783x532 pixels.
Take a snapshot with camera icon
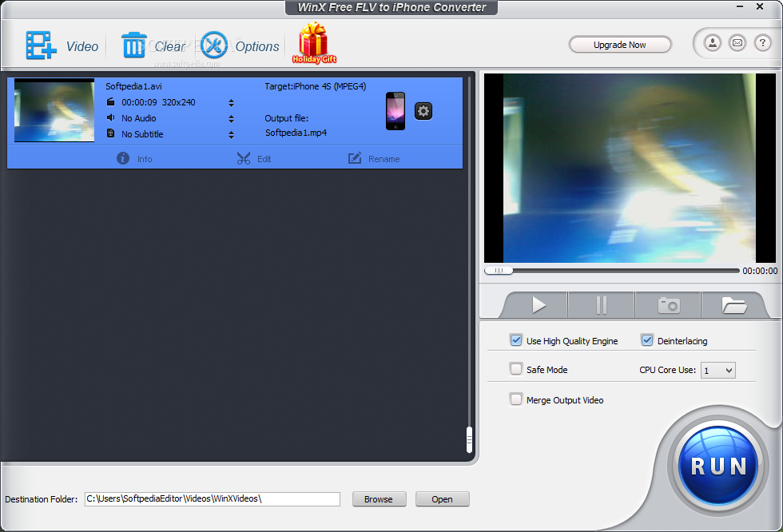click(x=669, y=305)
